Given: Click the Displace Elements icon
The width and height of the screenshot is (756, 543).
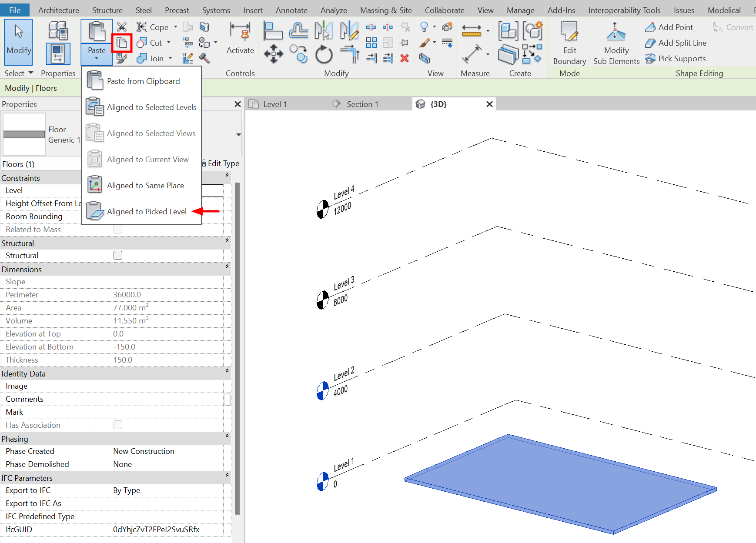Looking at the screenshot, I should pos(447,27).
